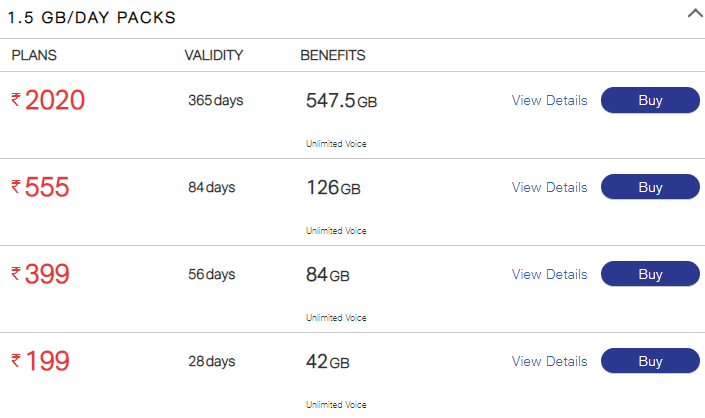View details of the ₹2020 plan

pos(549,100)
